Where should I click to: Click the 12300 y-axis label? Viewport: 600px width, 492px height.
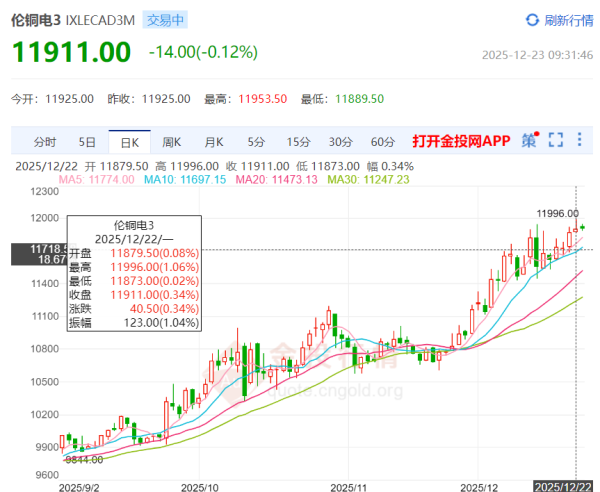pos(45,192)
